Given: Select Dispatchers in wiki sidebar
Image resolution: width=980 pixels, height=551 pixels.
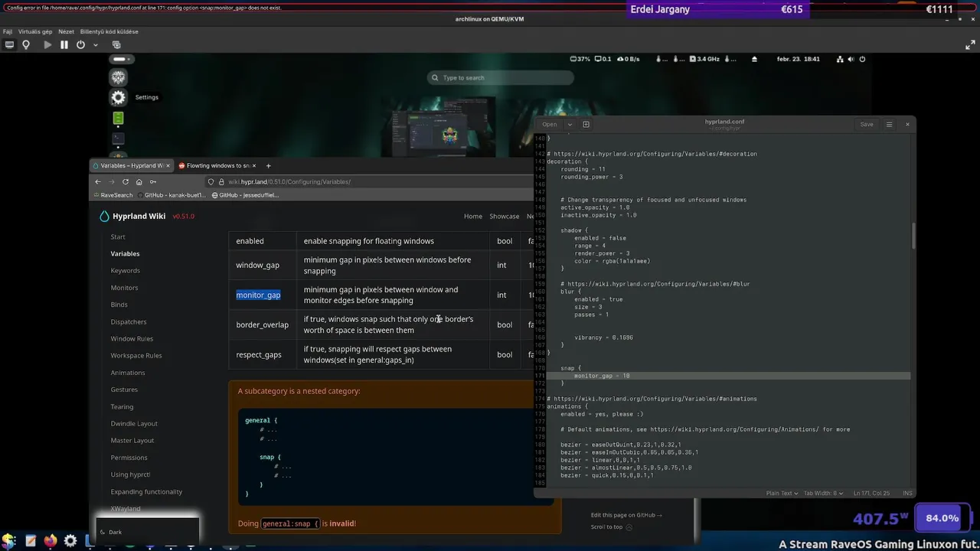Looking at the screenshot, I should [129, 321].
